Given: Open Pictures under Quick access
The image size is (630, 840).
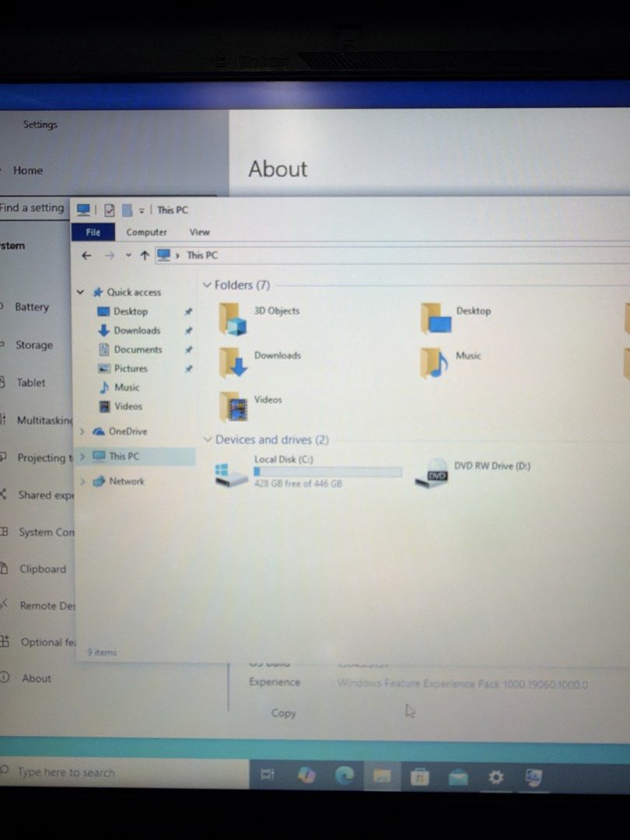Looking at the screenshot, I should coord(130,369).
